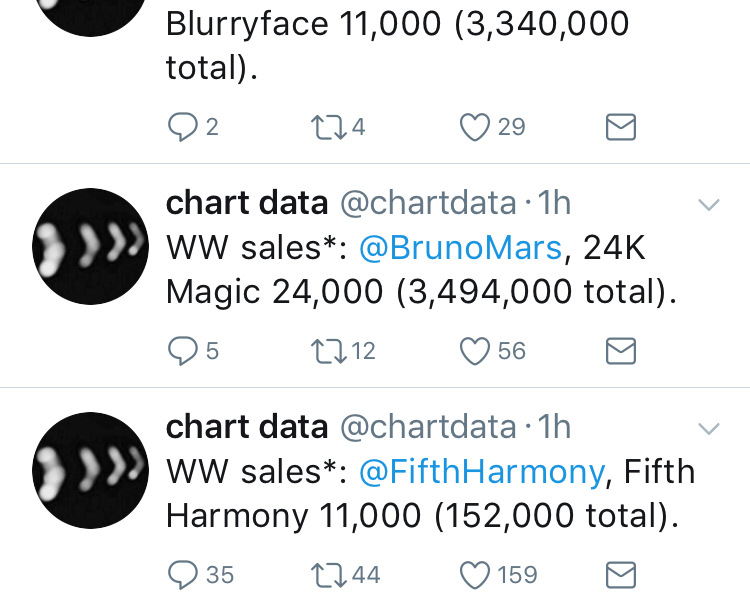Share Fifth Harmony tweet via envelope icon
The image size is (750, 594).
click(621, 574)
